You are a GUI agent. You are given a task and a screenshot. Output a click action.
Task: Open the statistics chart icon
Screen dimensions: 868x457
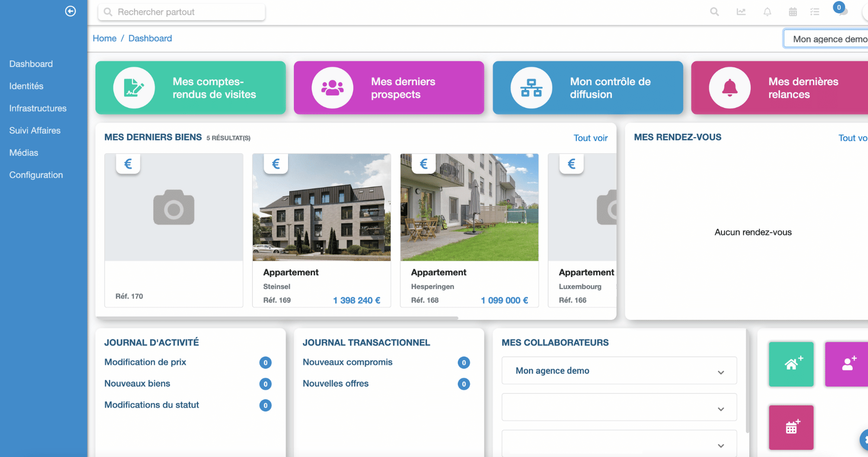(x=741, y=12)
